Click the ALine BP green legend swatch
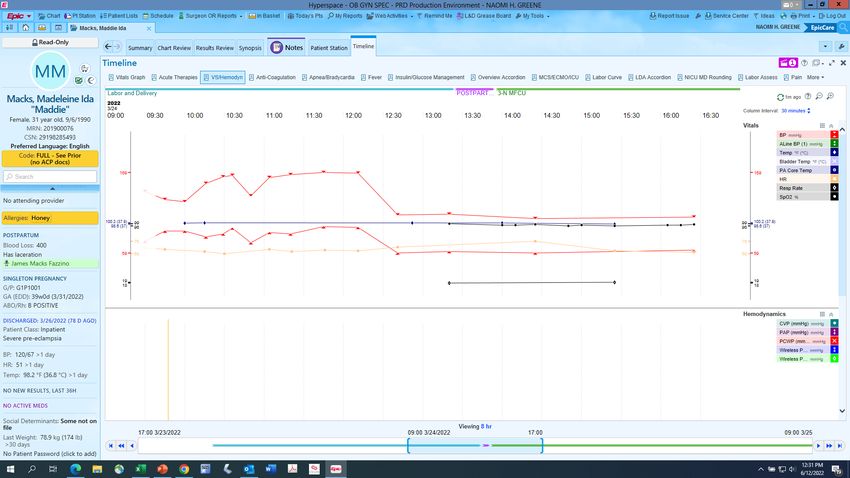Screen dimensions: 850x478 point(834,144)
